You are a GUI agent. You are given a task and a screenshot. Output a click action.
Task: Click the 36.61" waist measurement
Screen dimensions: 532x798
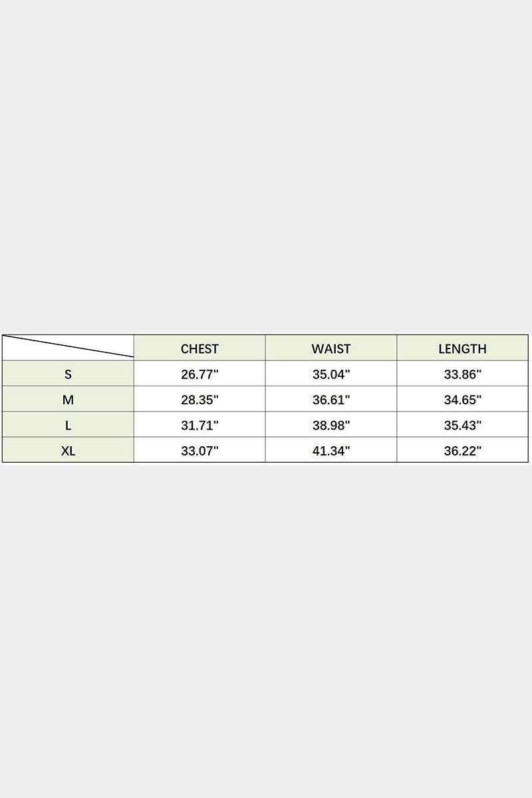331,400
